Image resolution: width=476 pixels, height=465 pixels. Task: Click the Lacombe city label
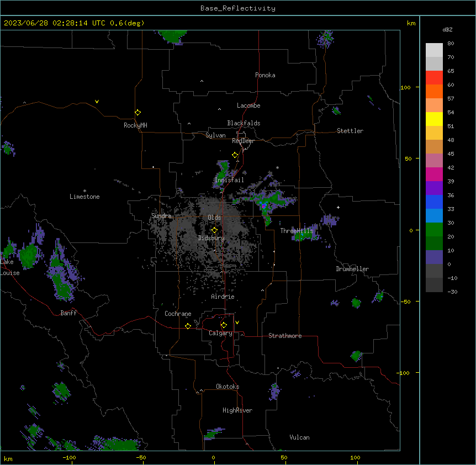pos(248,105)
